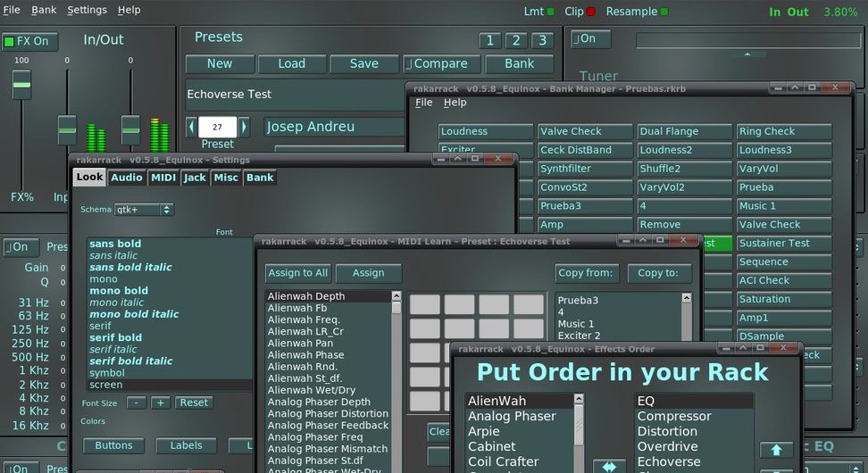Open the Settings menu
This screenshot has width=868, height=473.
pyautogui.click(x=87, y=10)
